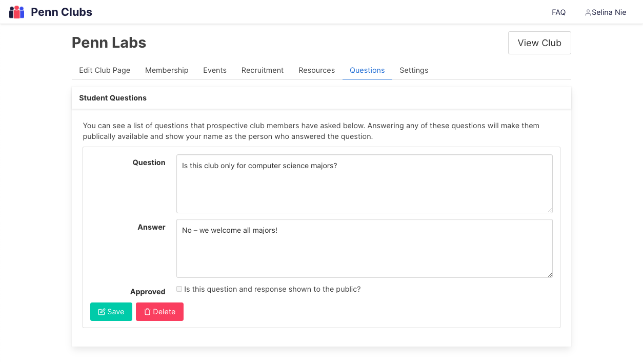Open the FAQ link in header
Screen dimensions: 643x364
pos(559,12)
